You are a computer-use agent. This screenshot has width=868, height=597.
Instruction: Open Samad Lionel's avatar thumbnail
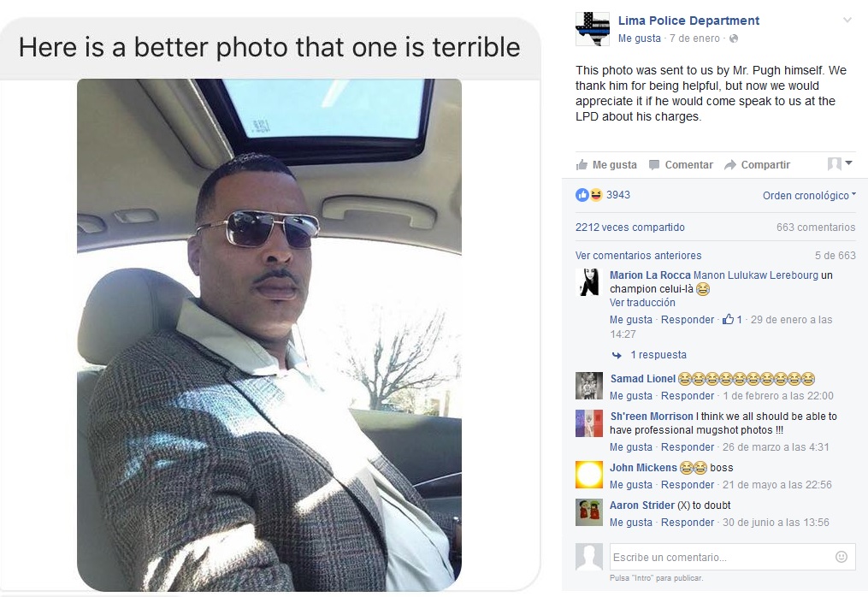point(589,386)
